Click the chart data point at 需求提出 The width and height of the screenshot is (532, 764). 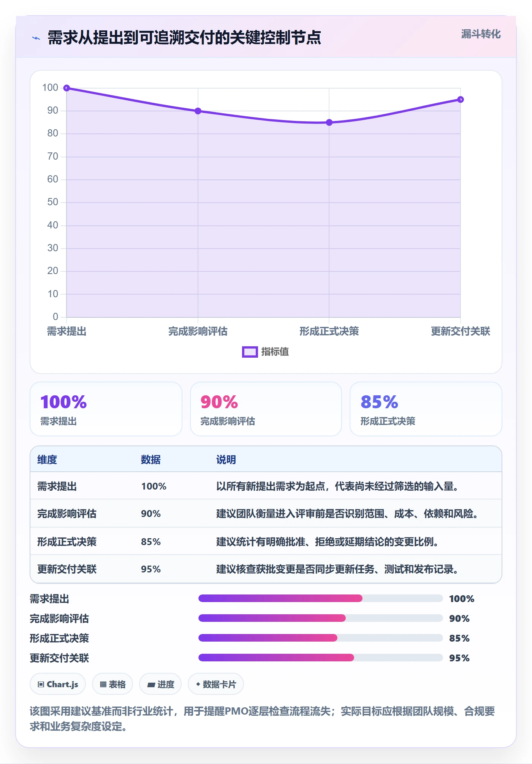coord(66,88)
